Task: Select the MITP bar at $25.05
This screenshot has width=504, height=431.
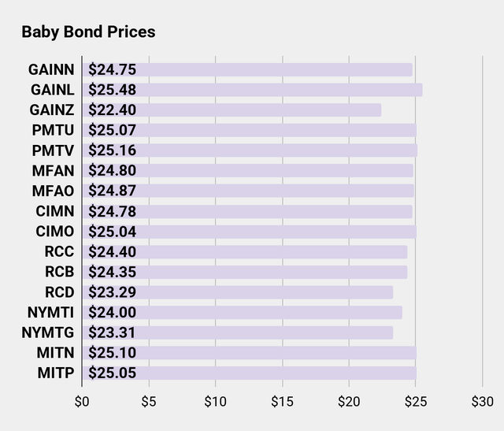Action: [x=249, y=373]
